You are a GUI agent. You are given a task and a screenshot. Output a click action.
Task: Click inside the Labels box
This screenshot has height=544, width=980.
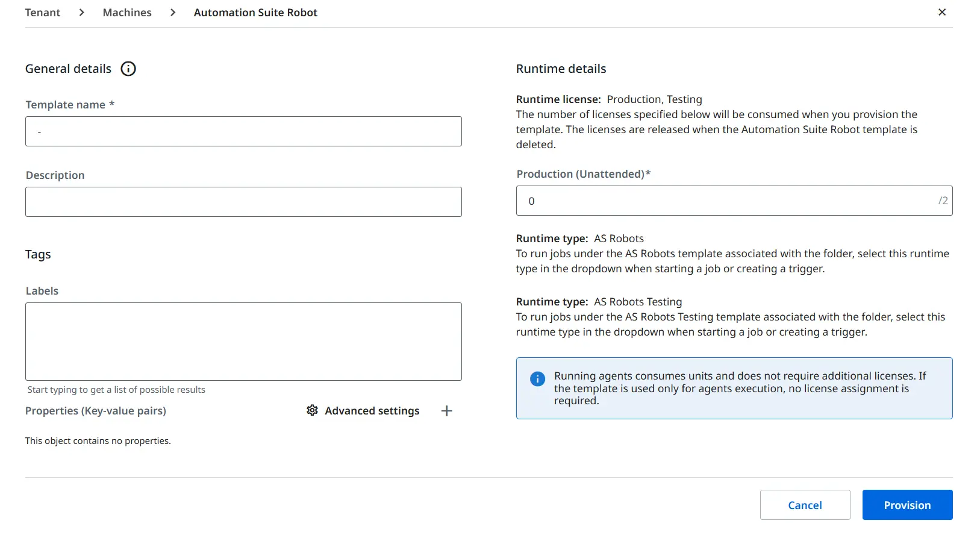tap(243, 342)
